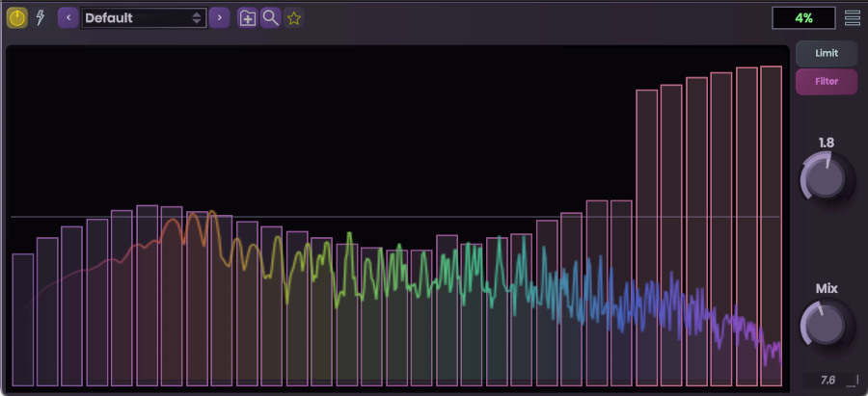
Task: Disable the Filter button
Action: coord(826,82)
